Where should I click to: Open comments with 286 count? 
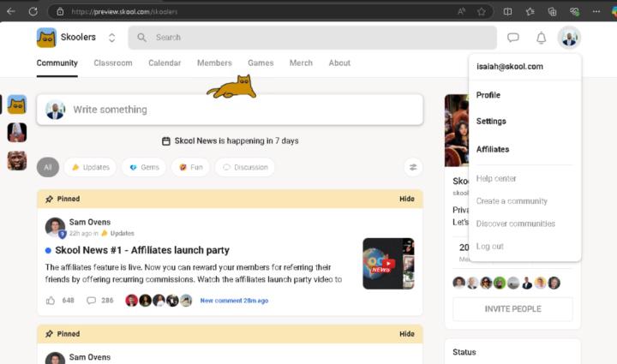pyautogui.click(x=100, y=301)
